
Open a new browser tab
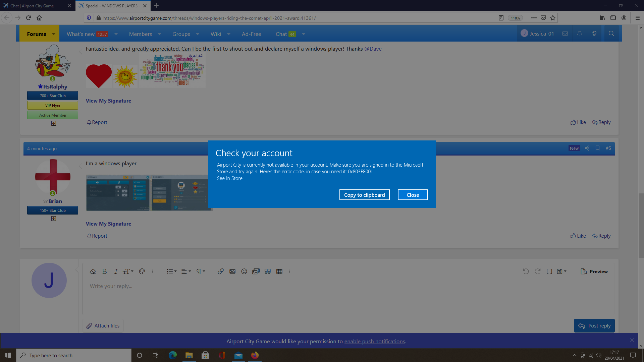156,6
